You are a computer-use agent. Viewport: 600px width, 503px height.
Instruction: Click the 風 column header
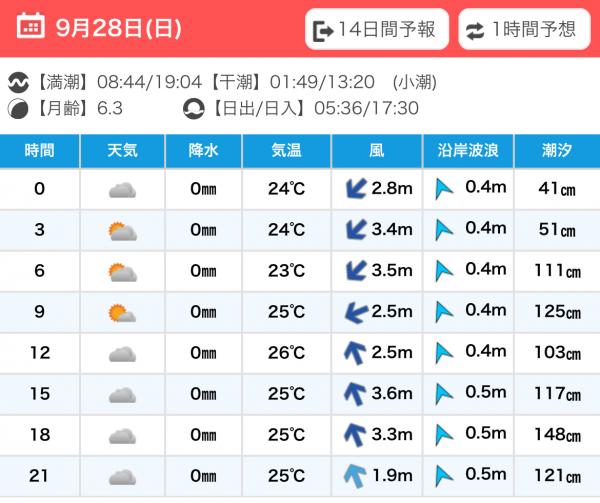click(x=376, y=151)
